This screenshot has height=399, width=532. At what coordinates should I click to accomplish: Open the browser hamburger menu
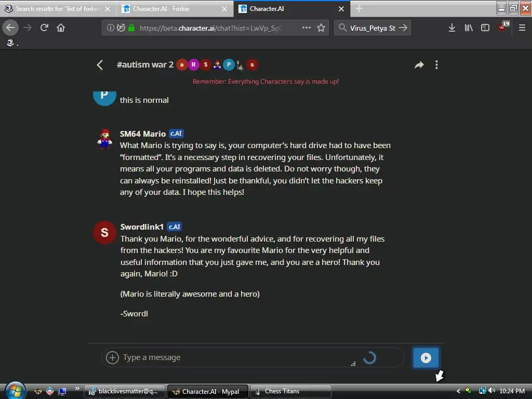click(x=522, y=28)
